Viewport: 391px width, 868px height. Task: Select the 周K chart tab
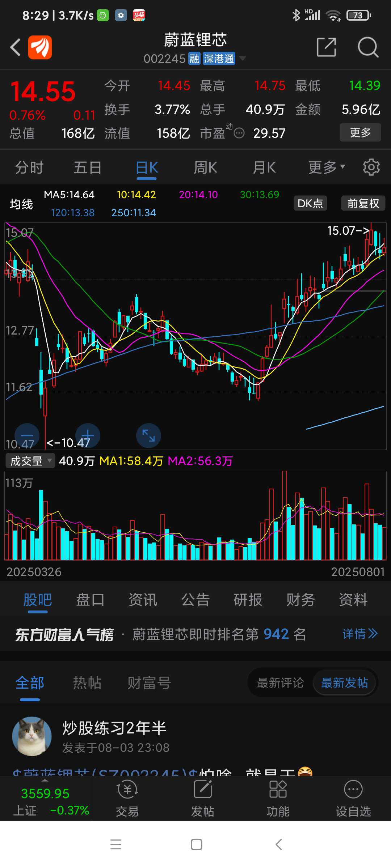(x=205, y=167)
